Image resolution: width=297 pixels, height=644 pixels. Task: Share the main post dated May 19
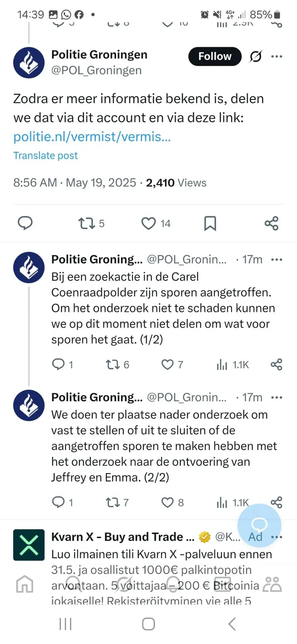[271, 223]
